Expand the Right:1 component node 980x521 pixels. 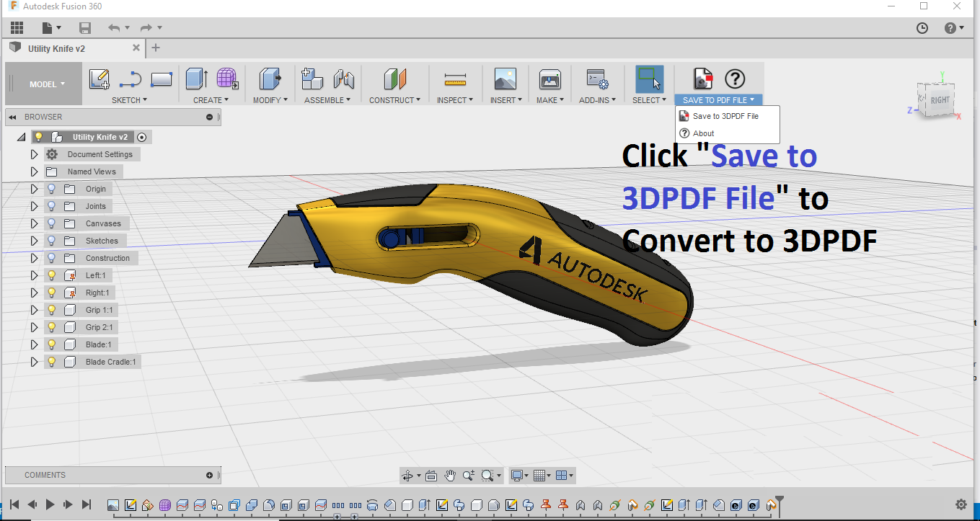(x=34, y=293)
